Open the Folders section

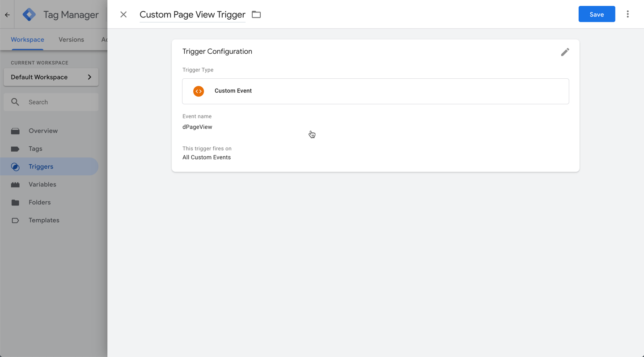click(x=40, y=202)
